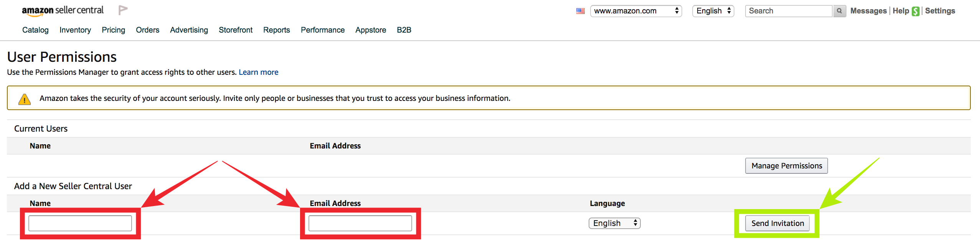Screen dimensions: 980x244
Task: Open the B2B menu
Action: tap(404, 30)
